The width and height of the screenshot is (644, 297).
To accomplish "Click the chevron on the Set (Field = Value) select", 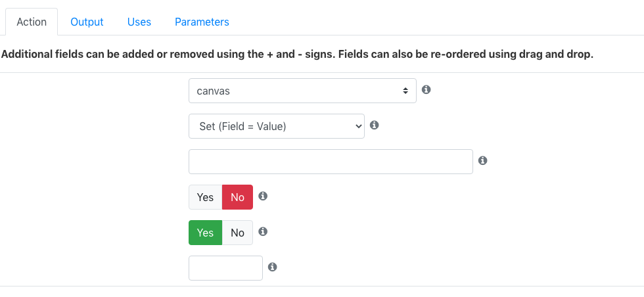I will point(357,127).
